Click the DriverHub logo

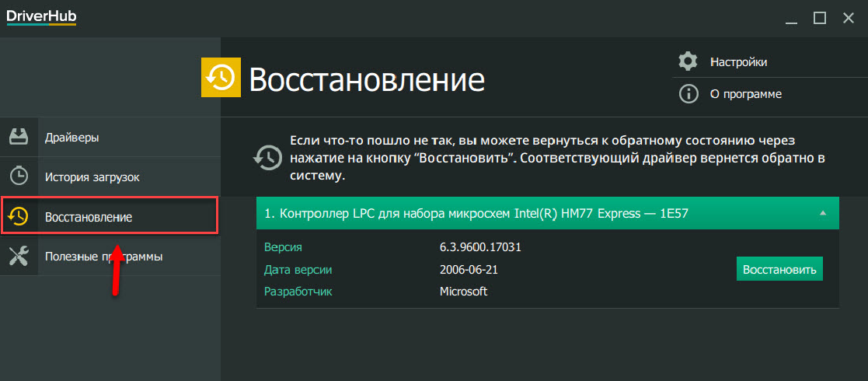pos(41,18)
